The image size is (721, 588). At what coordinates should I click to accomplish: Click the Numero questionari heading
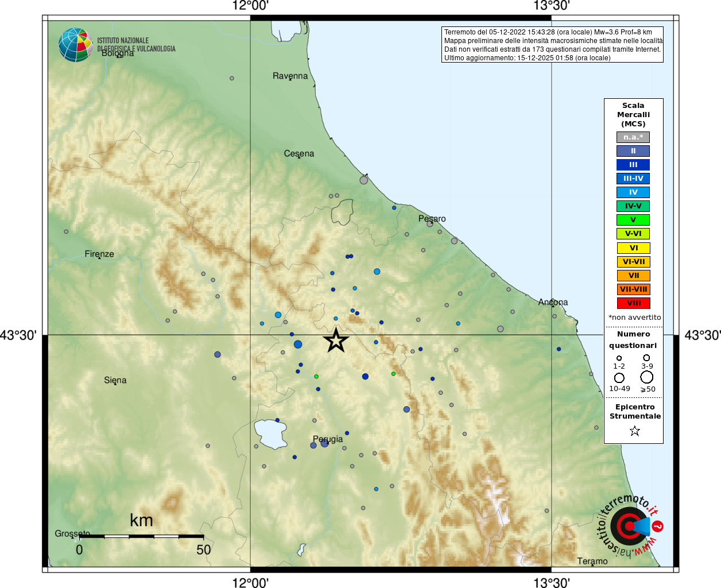(x=633, y=339)
